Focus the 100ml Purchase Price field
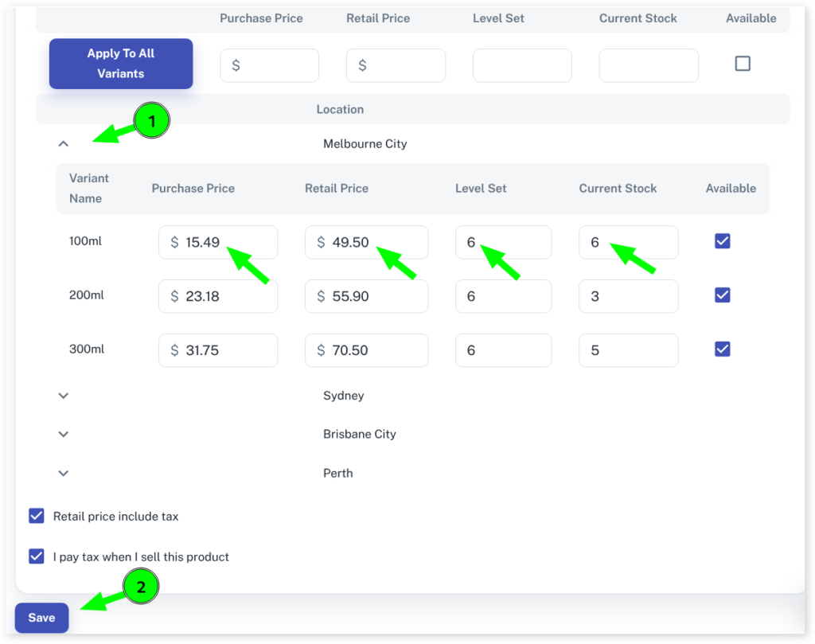The width and height of the screenshot is (815, 644). point(227,242)
